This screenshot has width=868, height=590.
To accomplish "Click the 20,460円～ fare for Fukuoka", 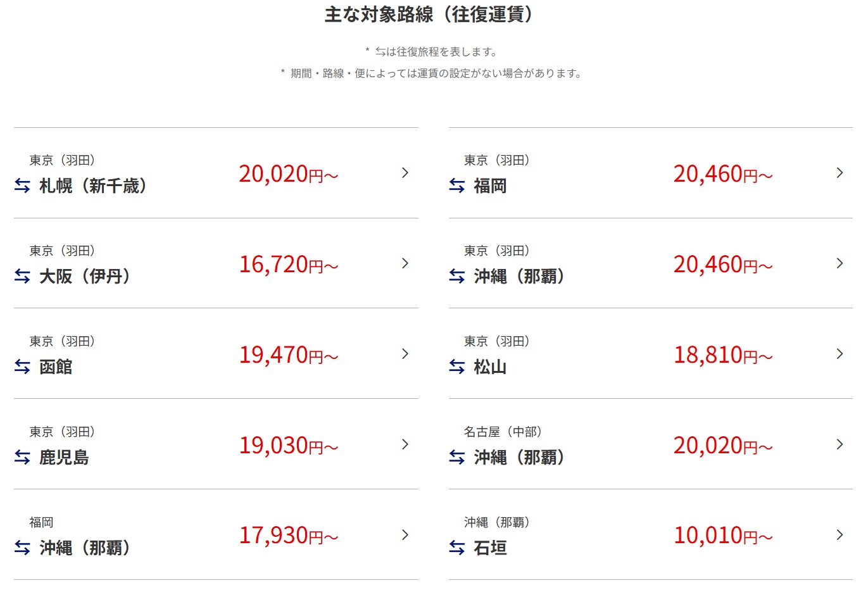I will click(721, 173).
